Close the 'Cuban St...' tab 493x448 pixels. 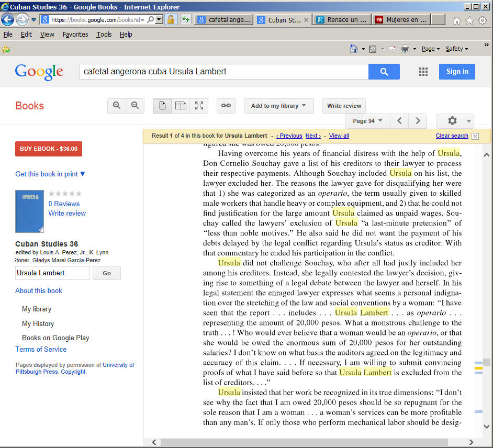306,20
